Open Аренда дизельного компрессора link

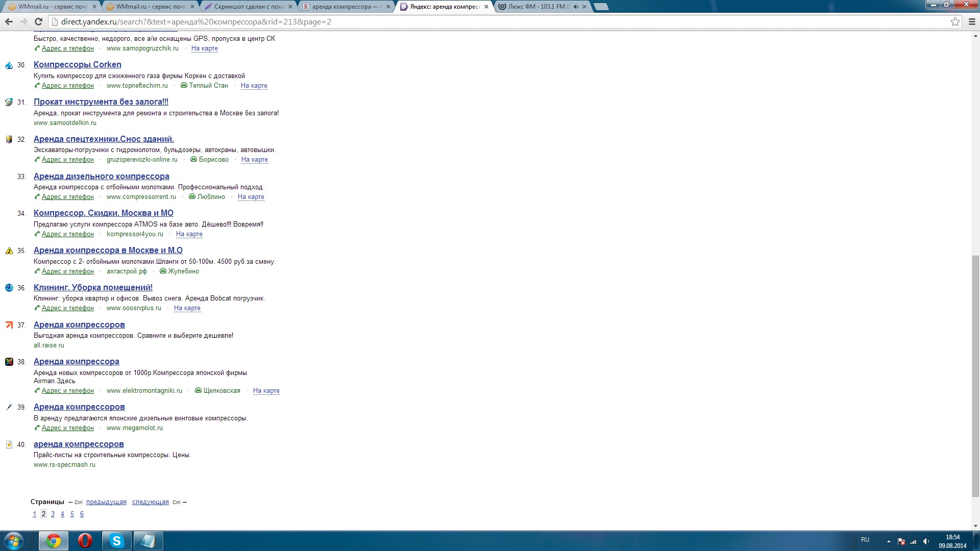coord(102,176)
